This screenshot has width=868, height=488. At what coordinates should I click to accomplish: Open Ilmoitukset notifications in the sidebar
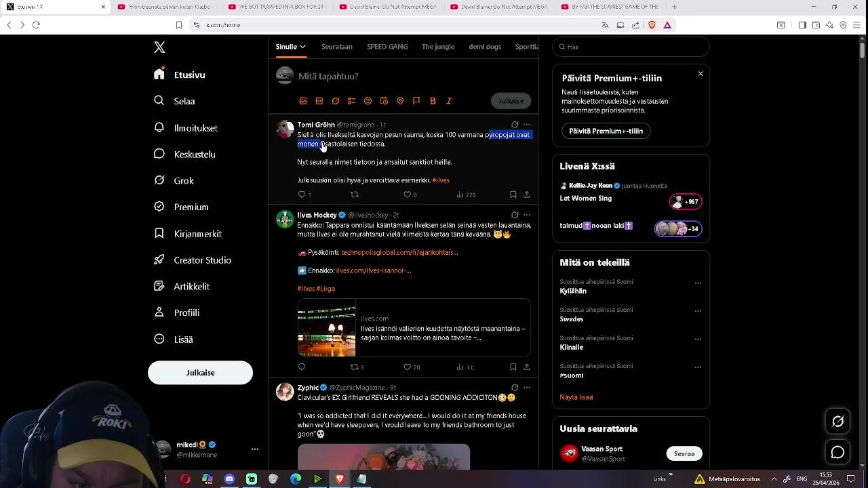186,127
